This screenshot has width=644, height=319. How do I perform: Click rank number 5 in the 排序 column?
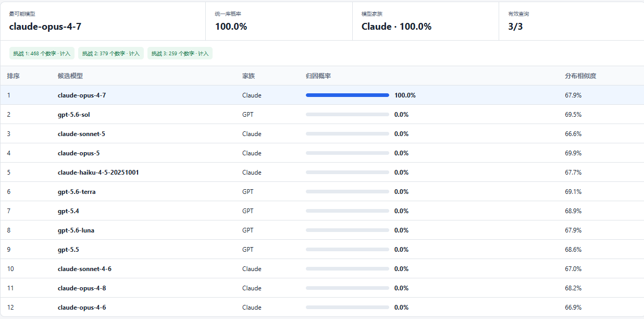(9, 173)
